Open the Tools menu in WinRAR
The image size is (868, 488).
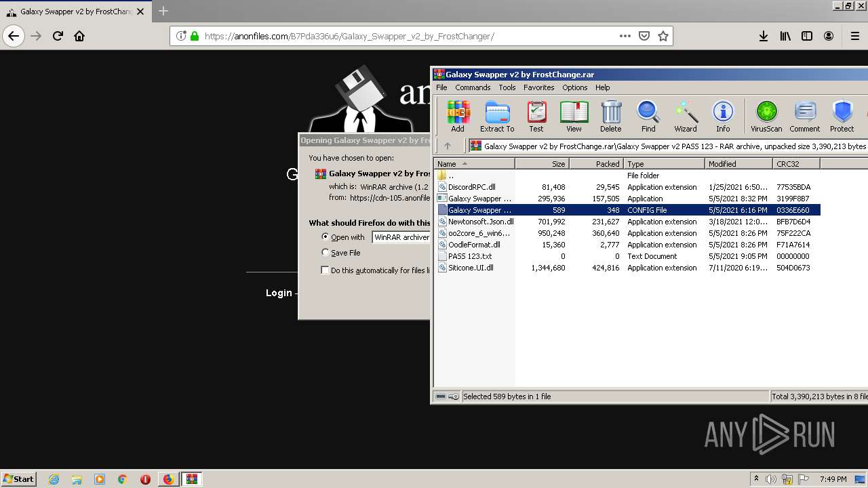pos(507,87)
